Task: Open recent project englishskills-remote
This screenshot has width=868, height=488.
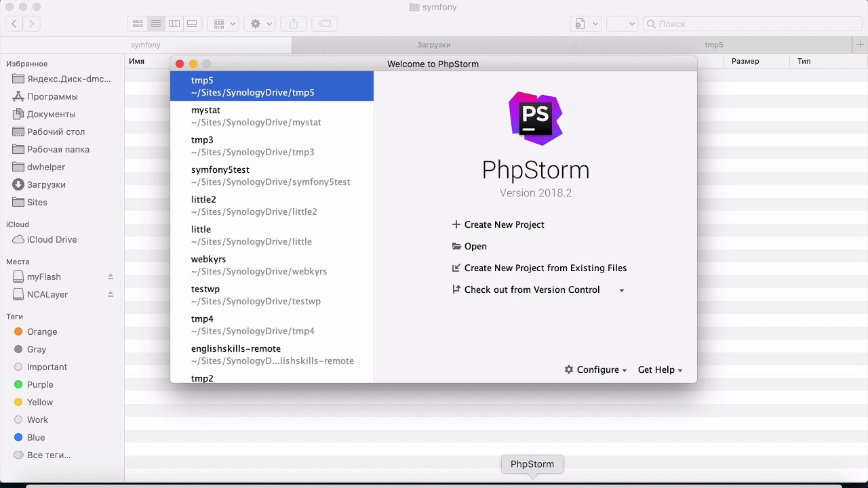Action: pos(272,354)
